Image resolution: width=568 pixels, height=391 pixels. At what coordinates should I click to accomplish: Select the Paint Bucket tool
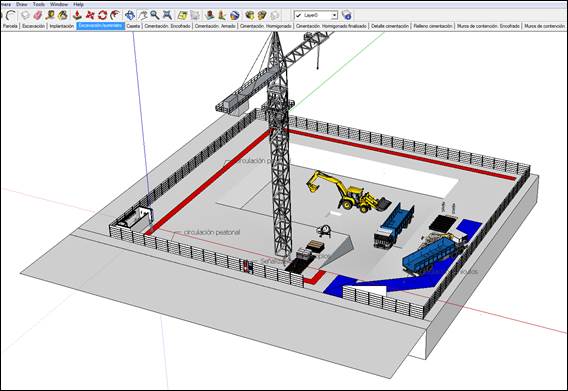tap(62, 15)
